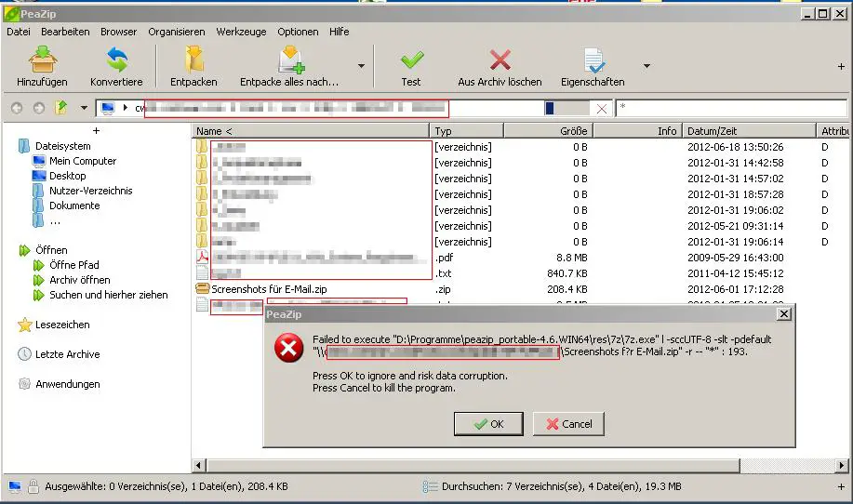This screenshot has height=504, width=853.
Task: Open Letzte Archive entry
Action: 68,354
